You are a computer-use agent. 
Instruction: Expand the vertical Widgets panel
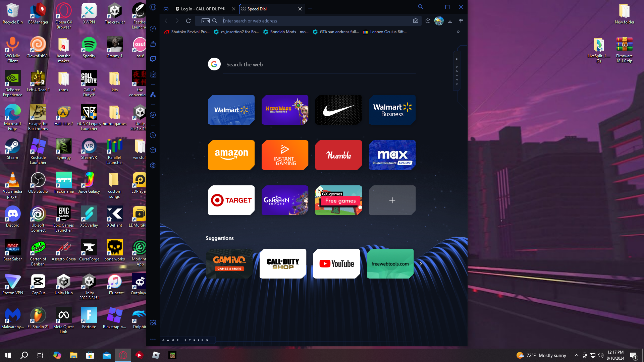point(457,71)
